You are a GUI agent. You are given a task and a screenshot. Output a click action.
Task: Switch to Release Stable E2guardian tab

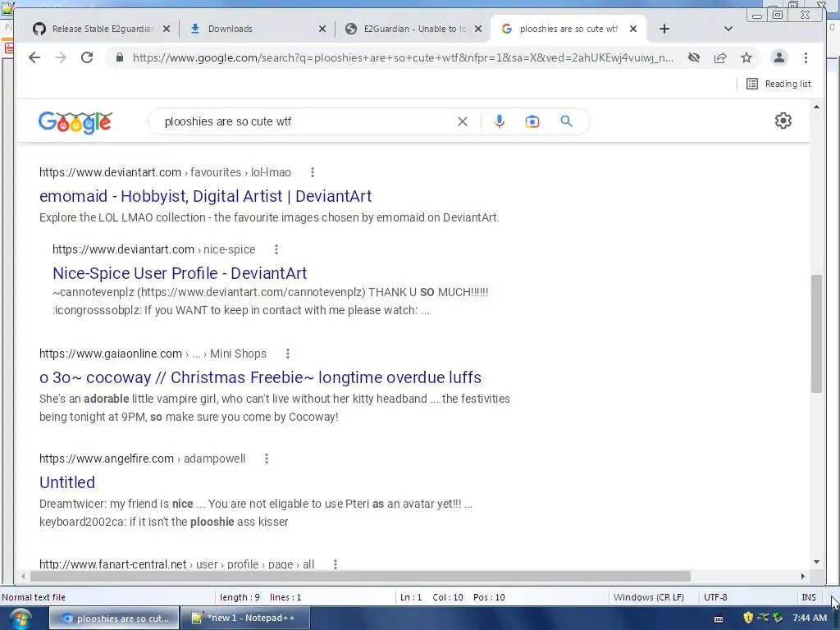tap(102, 29)
